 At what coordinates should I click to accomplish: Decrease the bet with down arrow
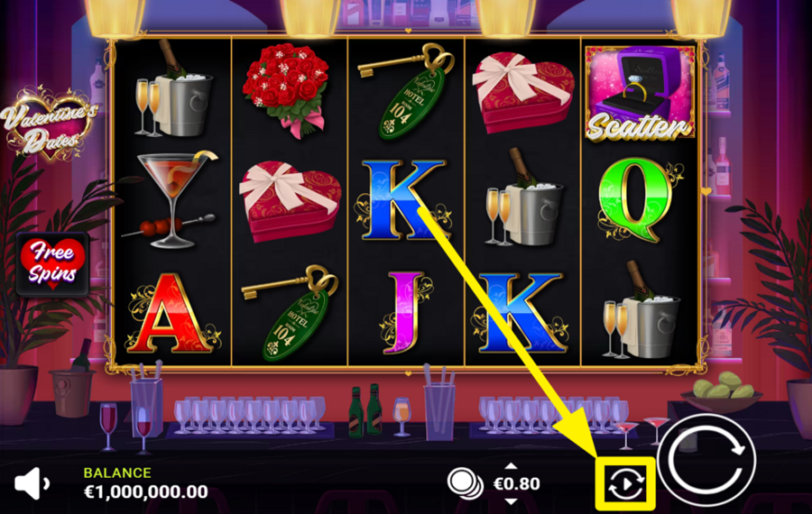coord(511,501)
